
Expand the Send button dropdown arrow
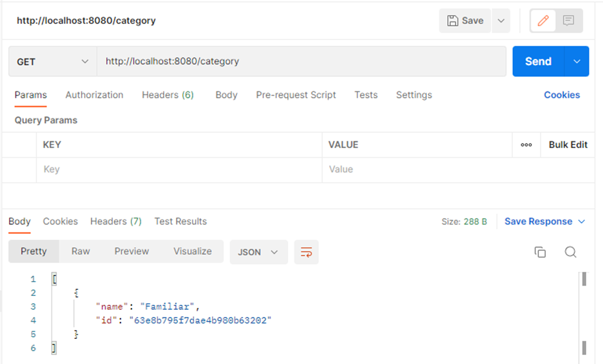(x=577, y=61)
